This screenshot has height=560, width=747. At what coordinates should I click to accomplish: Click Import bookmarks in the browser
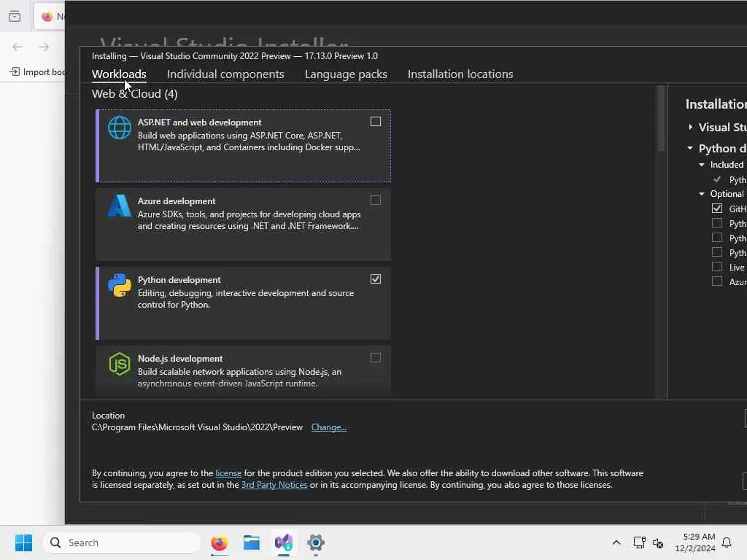pyautogui.click(x=38, y=72)
